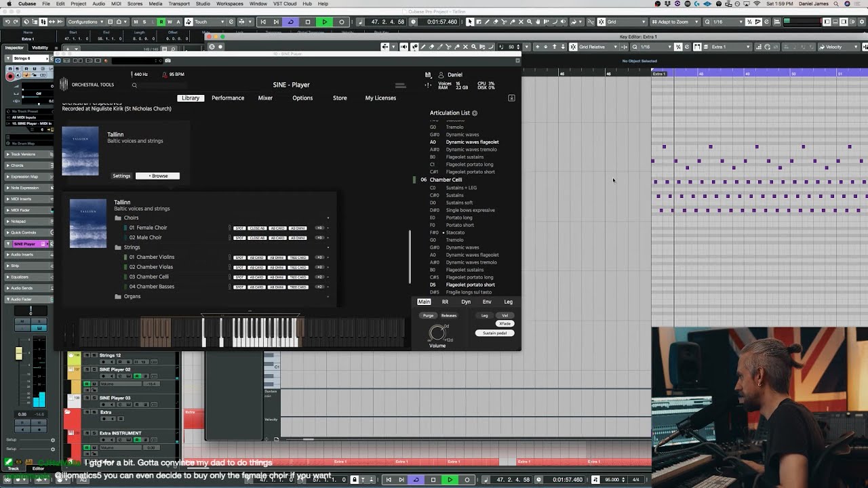
Task: Select the Draw pencil tool in main toolbar
Action: pos(487,22)
